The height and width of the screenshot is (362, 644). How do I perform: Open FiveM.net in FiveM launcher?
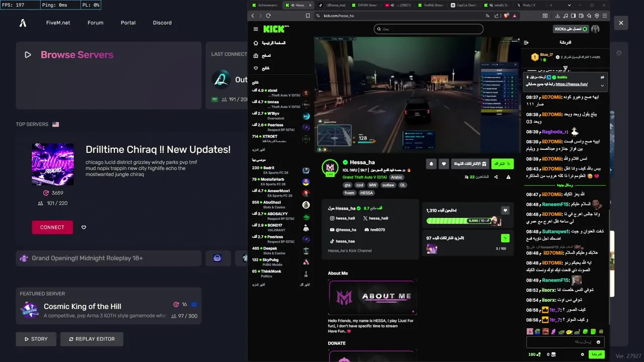point(58,23)
